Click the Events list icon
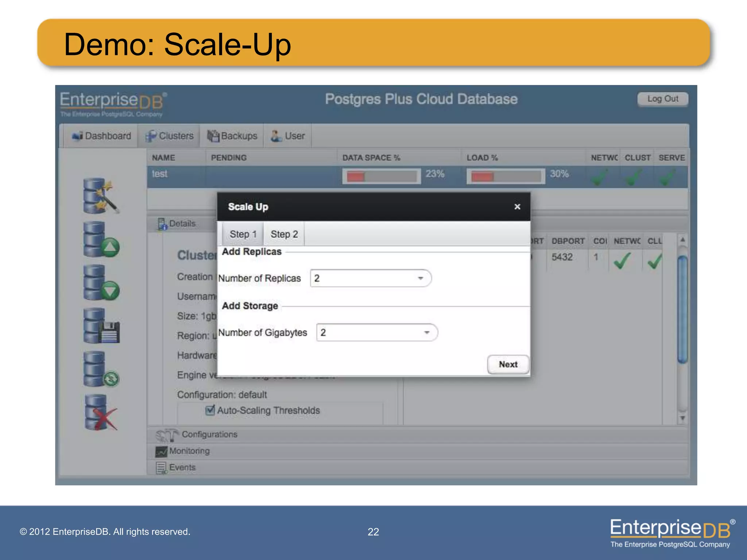747x560 pixels. coord(161,468)
